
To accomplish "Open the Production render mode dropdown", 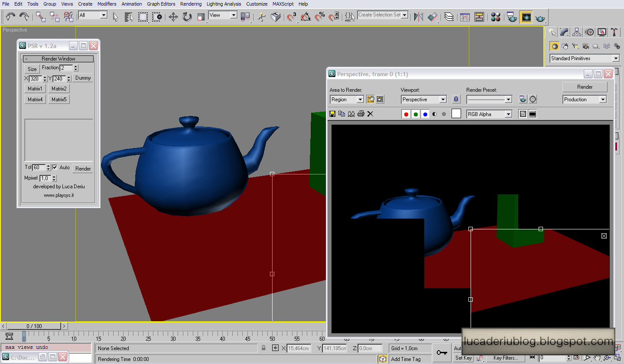I will (585, 100).
